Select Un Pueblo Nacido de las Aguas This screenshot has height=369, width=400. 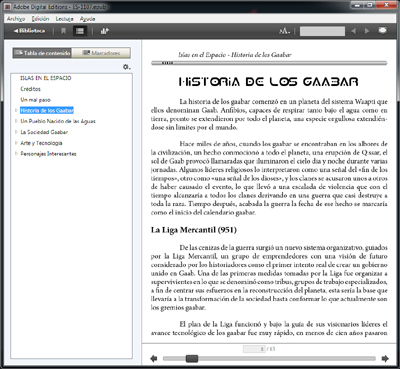pos(58,121)
